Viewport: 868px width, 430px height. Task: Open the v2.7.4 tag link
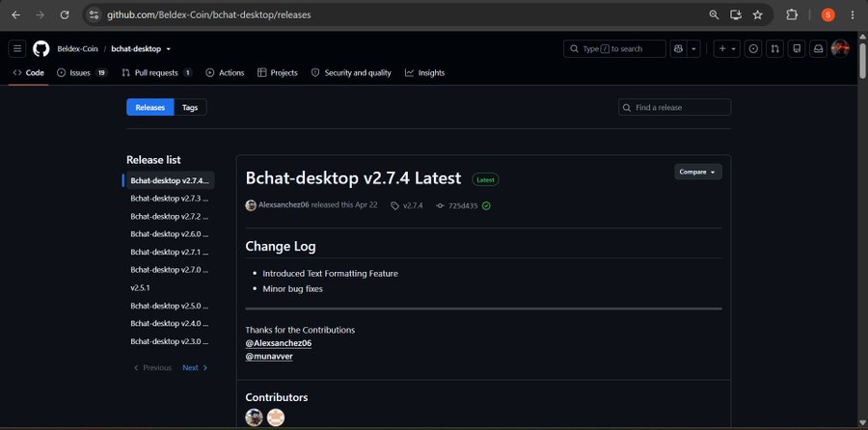click(407, 205)
